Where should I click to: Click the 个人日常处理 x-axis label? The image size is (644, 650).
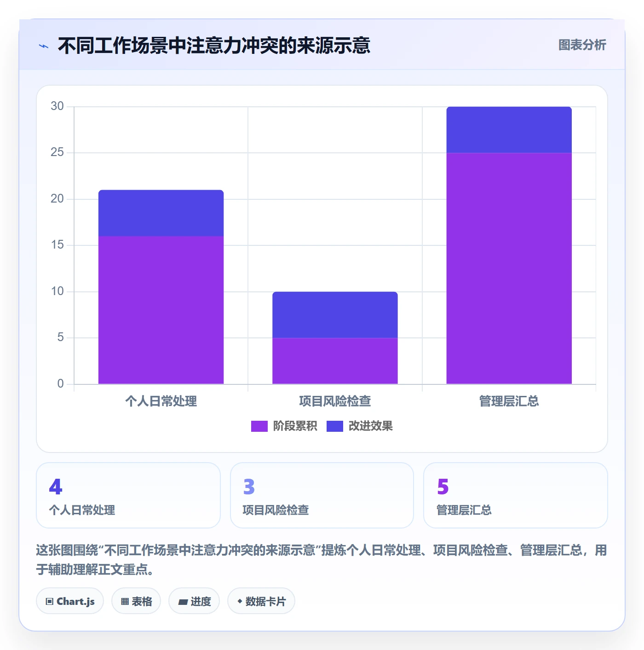[161, 401]
